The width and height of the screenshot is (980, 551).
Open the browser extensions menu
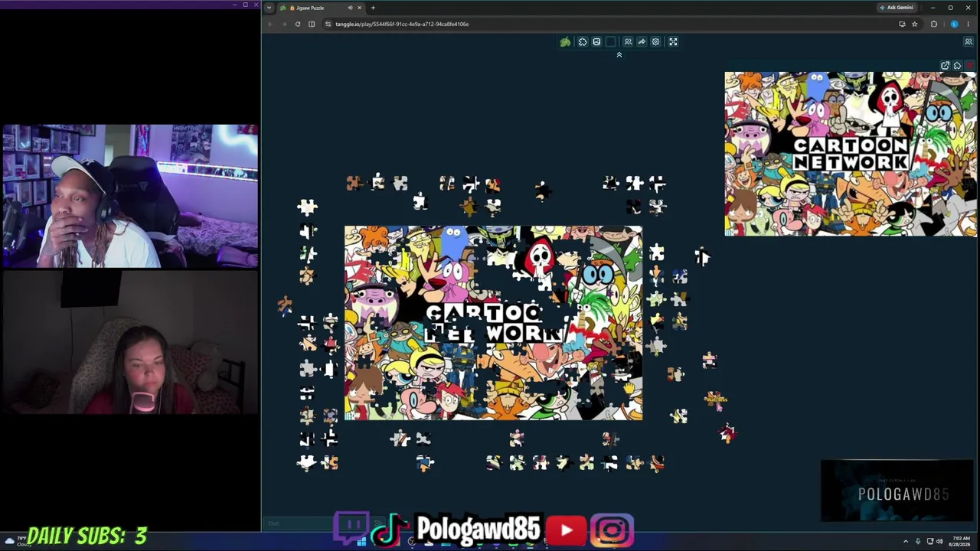click(x=933, y=24)
